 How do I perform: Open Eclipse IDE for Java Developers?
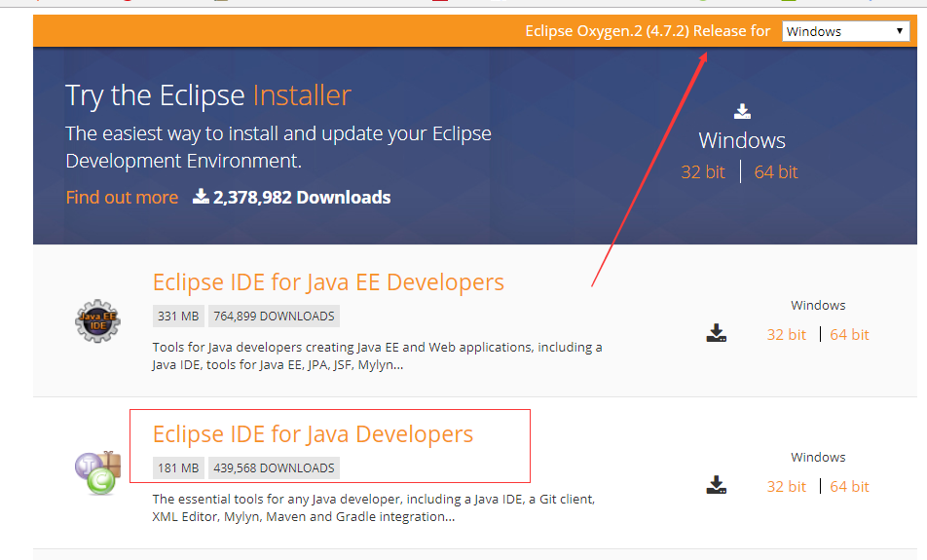click(313, 434)
